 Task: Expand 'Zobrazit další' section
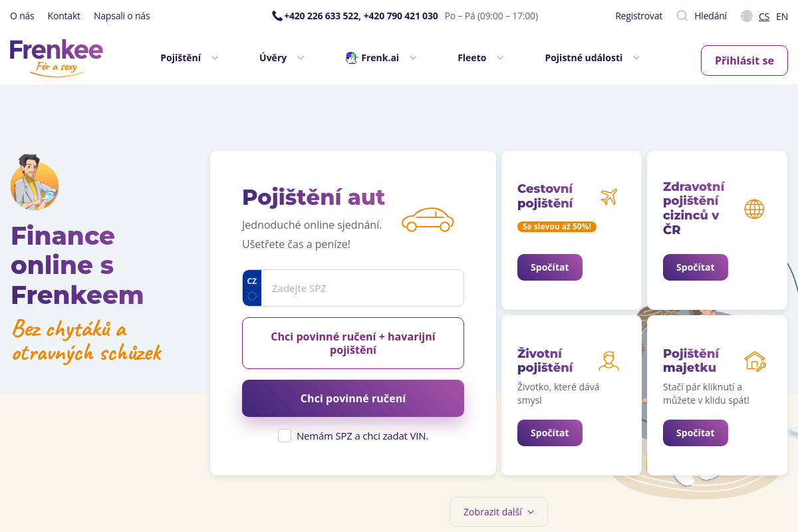click(499, 512)
